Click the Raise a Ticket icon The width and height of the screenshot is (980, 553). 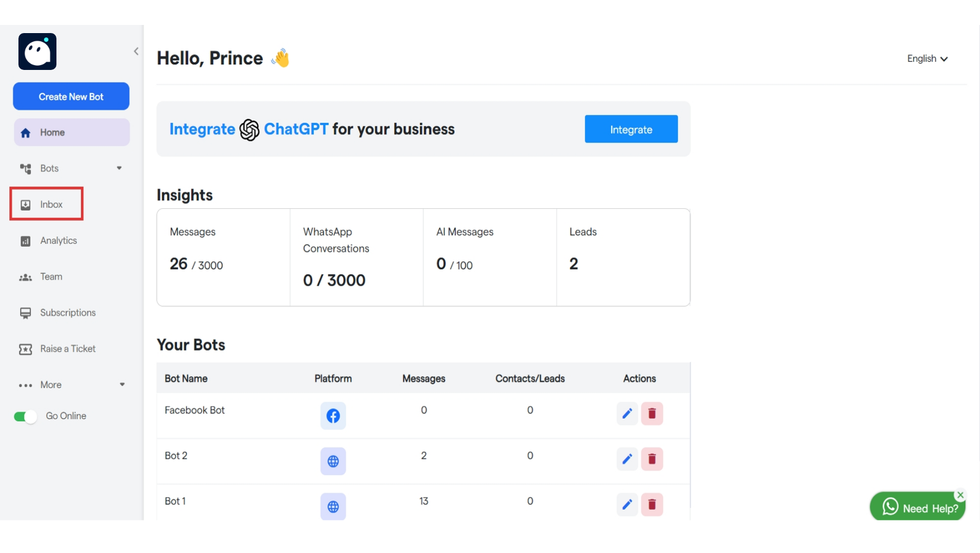coord(26,349)
